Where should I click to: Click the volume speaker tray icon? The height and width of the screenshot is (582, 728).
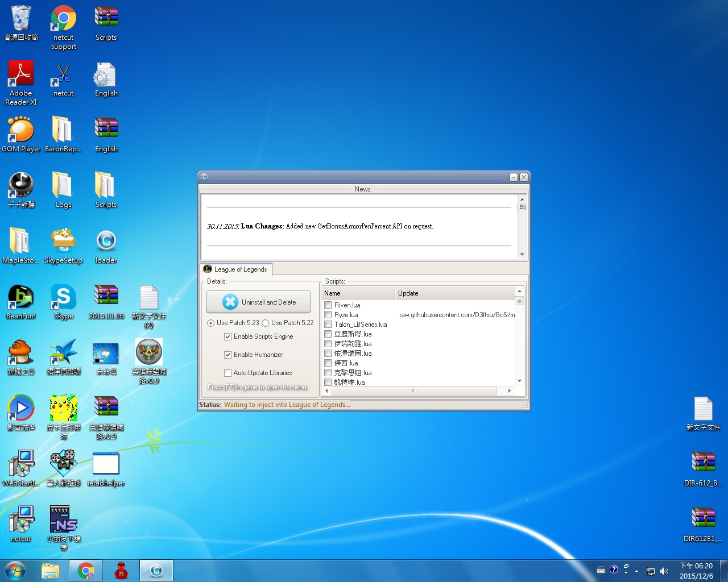(664, 571)
